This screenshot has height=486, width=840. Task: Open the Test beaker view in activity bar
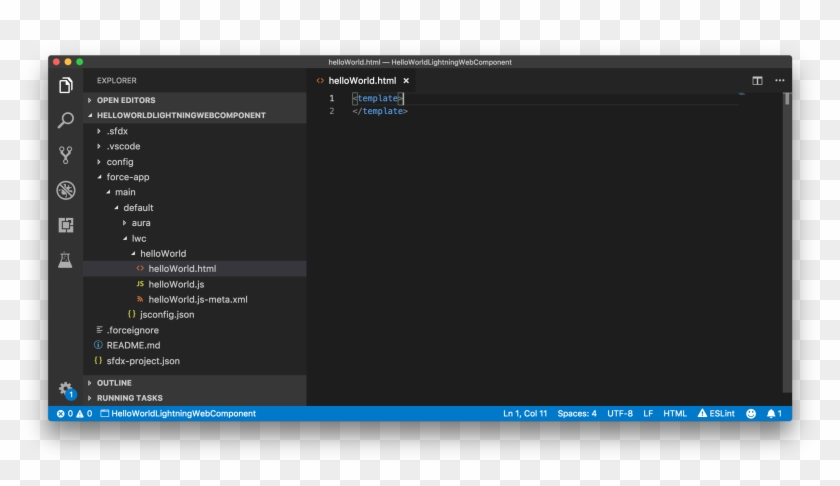65,260
